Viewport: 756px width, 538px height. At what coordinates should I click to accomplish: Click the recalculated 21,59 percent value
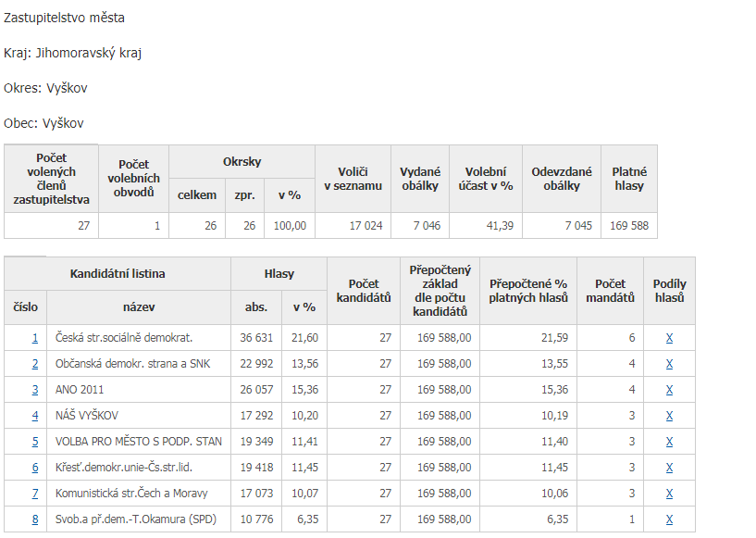(x=554, y=338)
